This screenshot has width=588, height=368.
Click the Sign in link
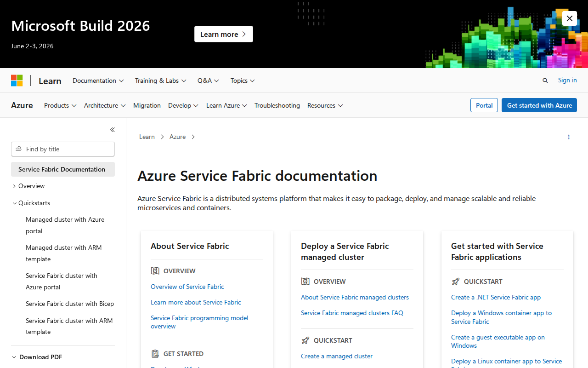pos(567,80)
